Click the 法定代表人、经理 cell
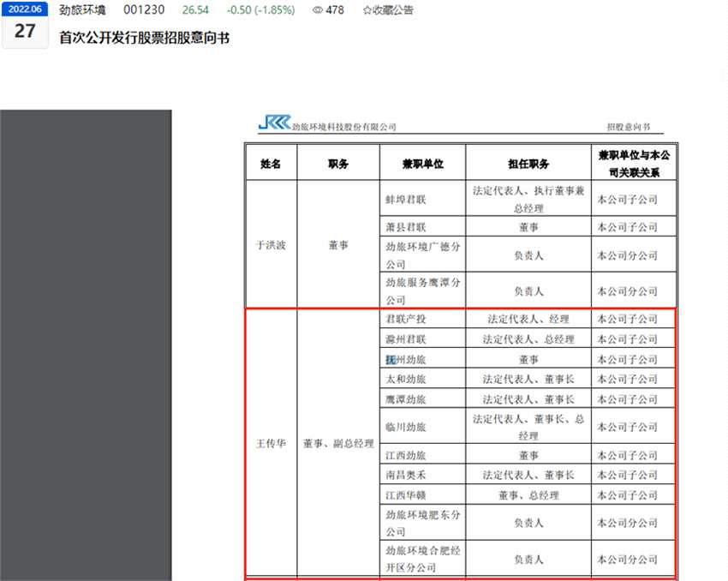Image resolution: width=728 pixels, height=581 pixels. point(528,319)
